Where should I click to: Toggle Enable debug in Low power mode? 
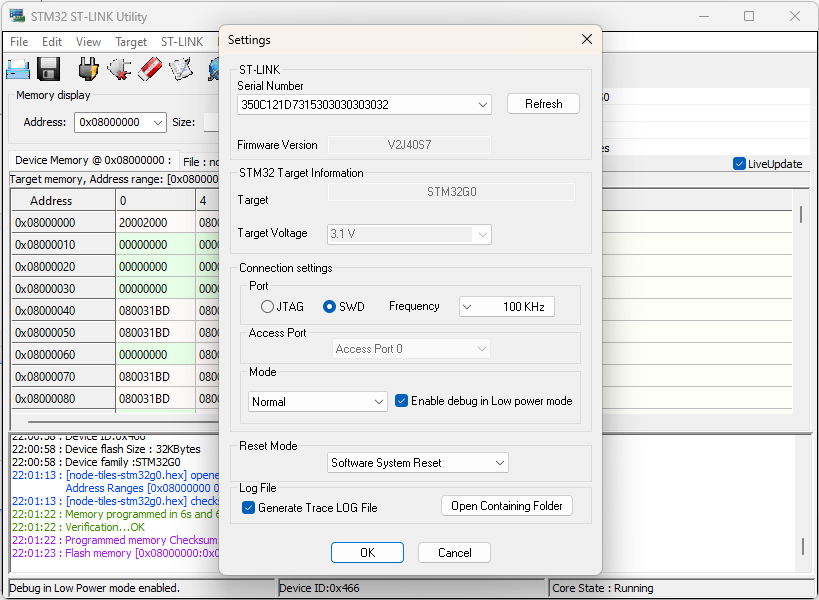[401, 401]
